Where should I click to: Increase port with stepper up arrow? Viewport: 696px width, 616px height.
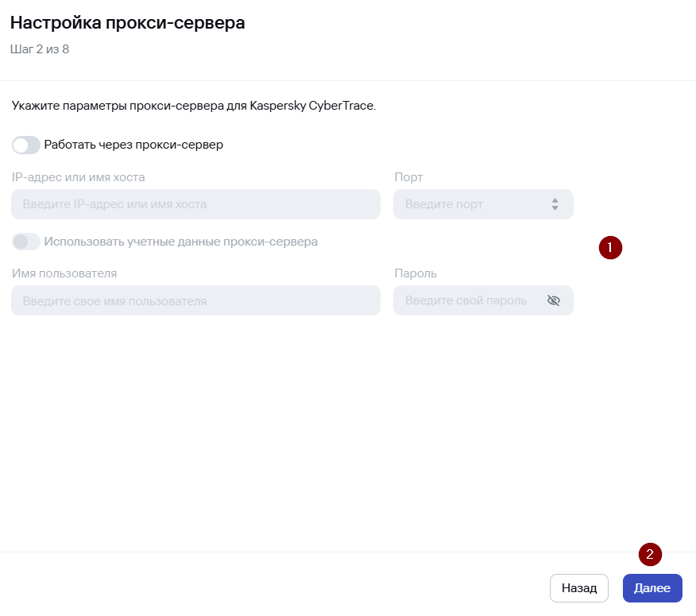[555, 201]
